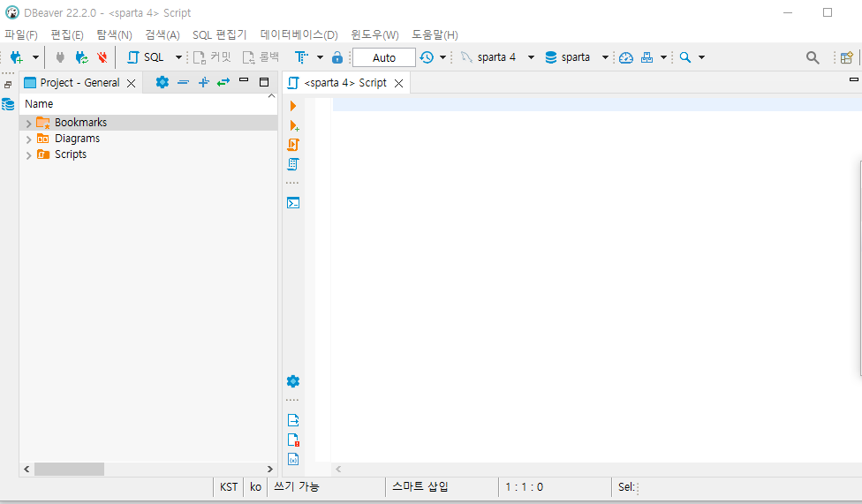Viewport: 862px width, 504px height.
Task: Click the document icon with red error mark
Action: coord(293,440)
